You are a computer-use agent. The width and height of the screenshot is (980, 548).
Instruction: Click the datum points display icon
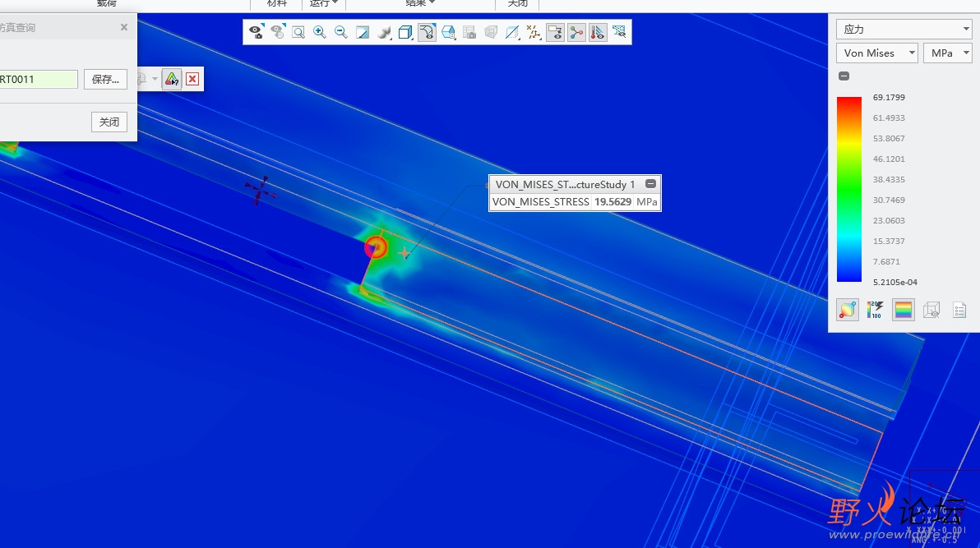[534, 32]
